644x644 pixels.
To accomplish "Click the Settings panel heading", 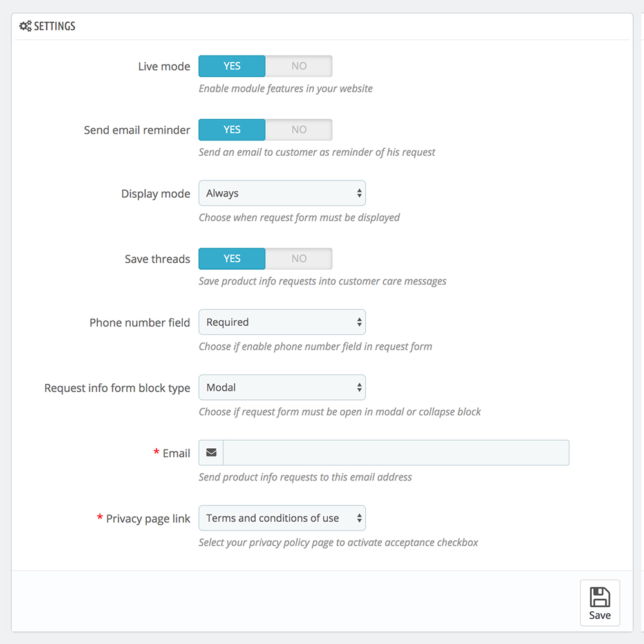I will coord(54,26).
